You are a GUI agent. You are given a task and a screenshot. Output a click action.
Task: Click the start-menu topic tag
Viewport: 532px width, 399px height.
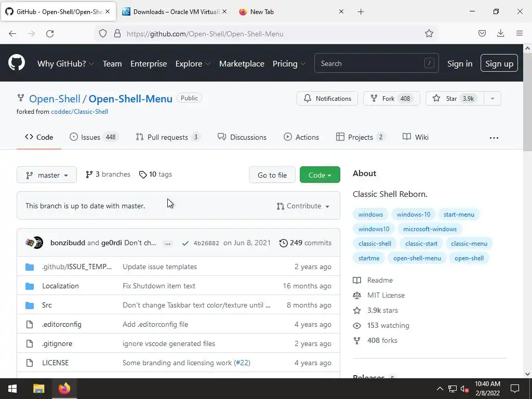459,215
